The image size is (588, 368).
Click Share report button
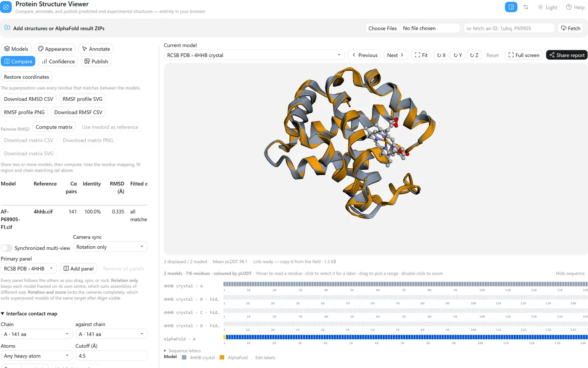tap(567, 55)
